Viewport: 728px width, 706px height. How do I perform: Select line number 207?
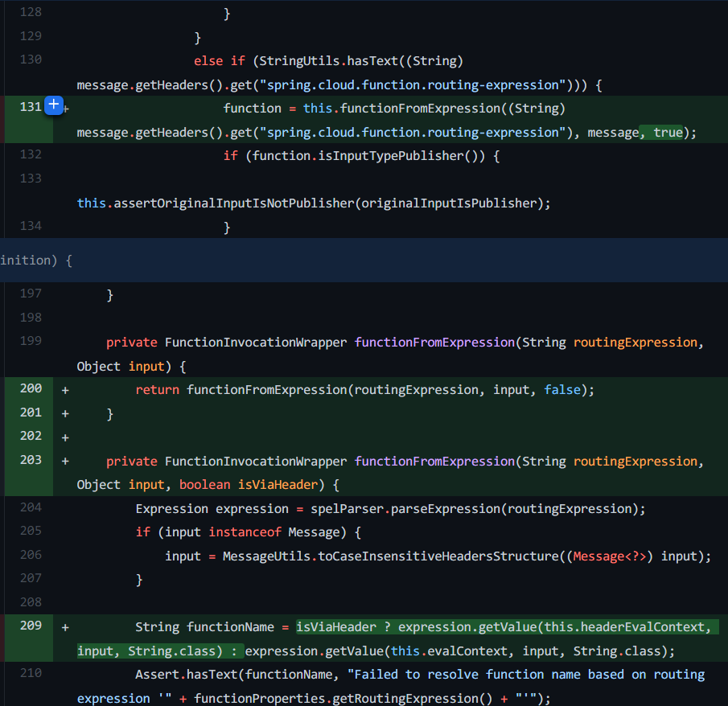pyautogui.click(x=31, y=578)
